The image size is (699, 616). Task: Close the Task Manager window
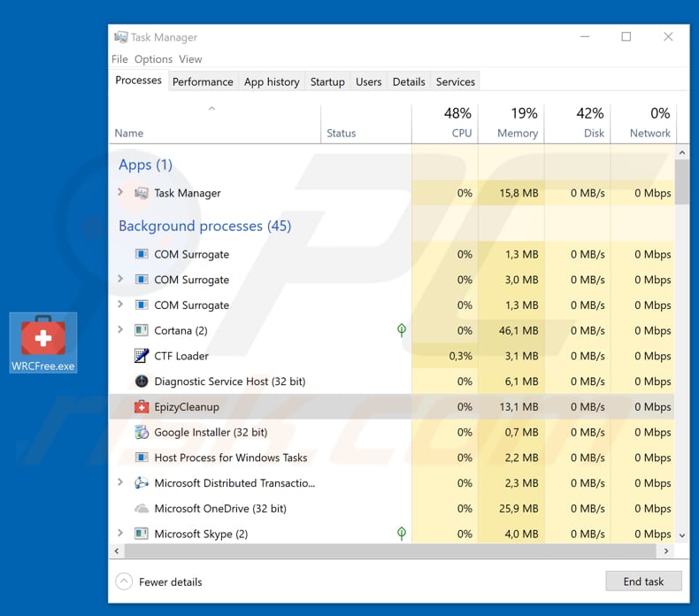click(x=668, y=36)
